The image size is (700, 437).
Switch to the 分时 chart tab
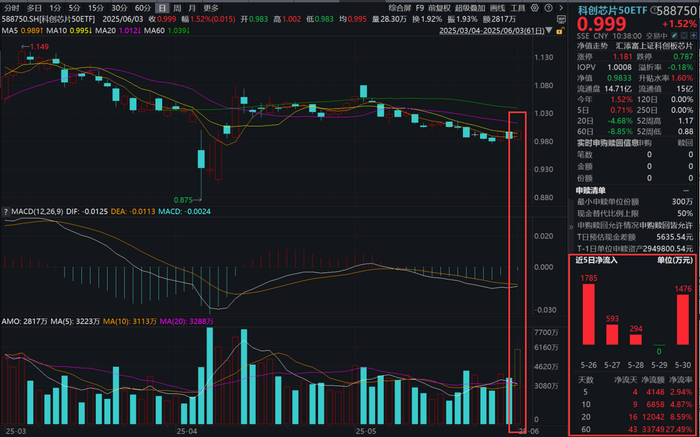point(12,8)
